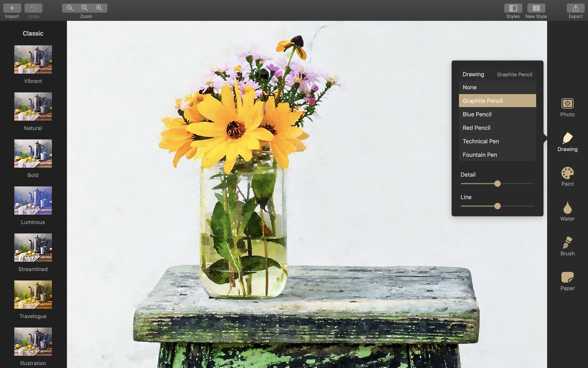
Task: Select Graphite Pencil drawing option
Action: (497, 101)
